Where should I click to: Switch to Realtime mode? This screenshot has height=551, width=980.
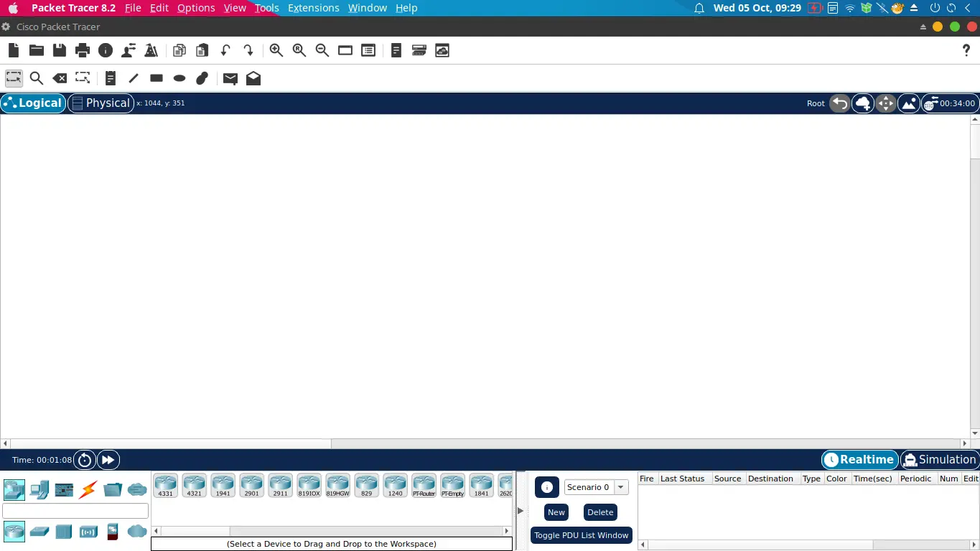click(860, 460)
